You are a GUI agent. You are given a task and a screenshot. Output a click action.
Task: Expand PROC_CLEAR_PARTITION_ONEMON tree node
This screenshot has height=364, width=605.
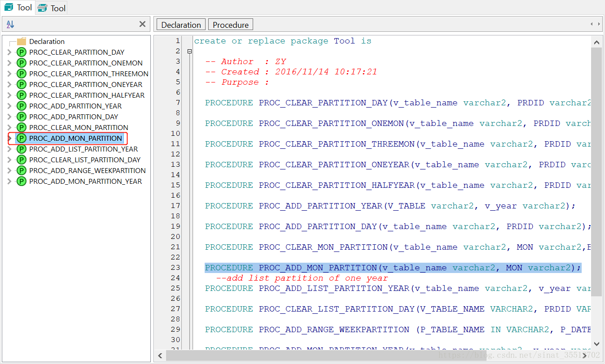[x=9, y=63]
